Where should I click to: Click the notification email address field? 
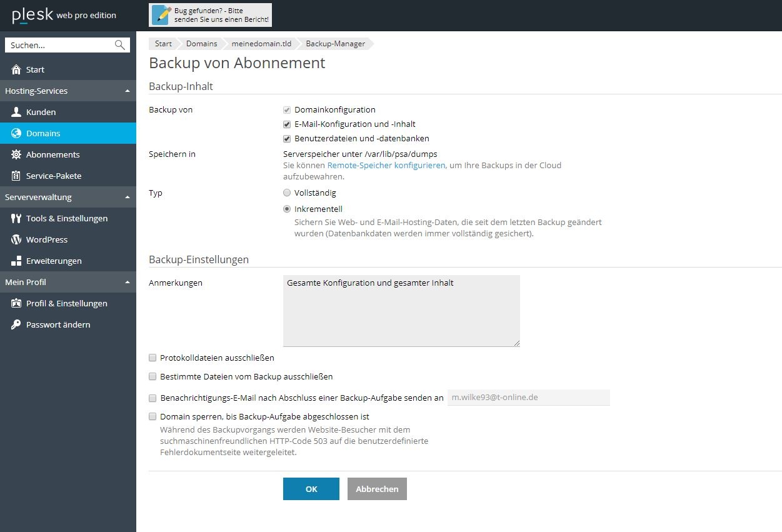[x=529, y=397]
